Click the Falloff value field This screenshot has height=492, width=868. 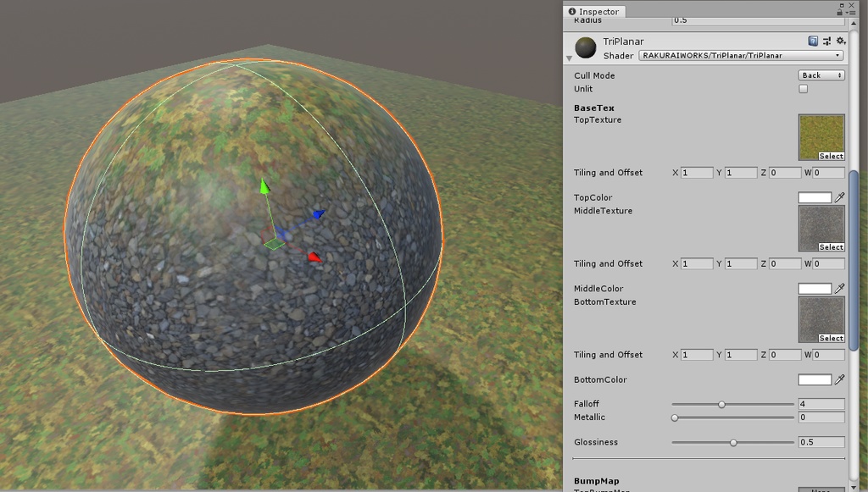tap(821, 404)
